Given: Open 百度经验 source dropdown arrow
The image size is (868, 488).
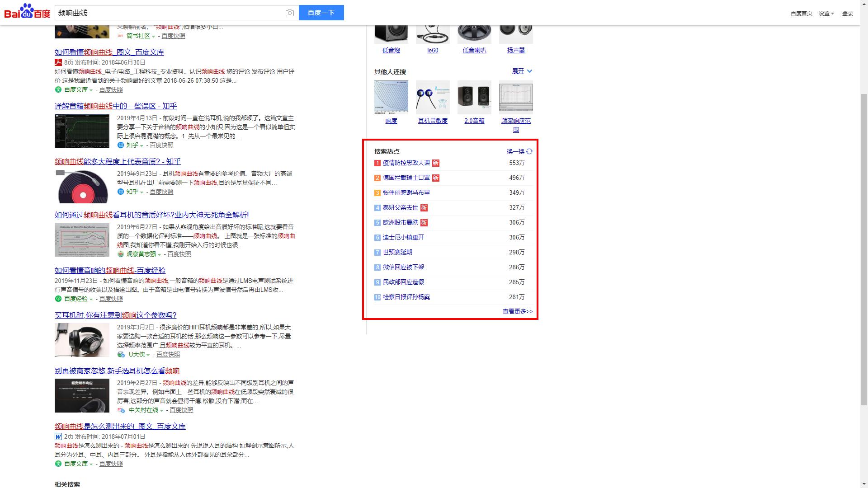Looking at the screenshot, I should tap(91, 299).
